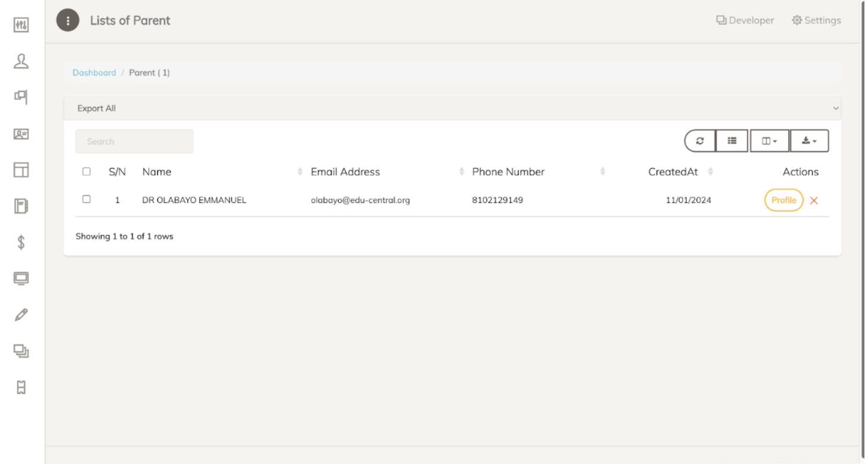Click the monitor icon in sidebar
868x465 pixels.
pyautogui.click(x=21, y=279)
